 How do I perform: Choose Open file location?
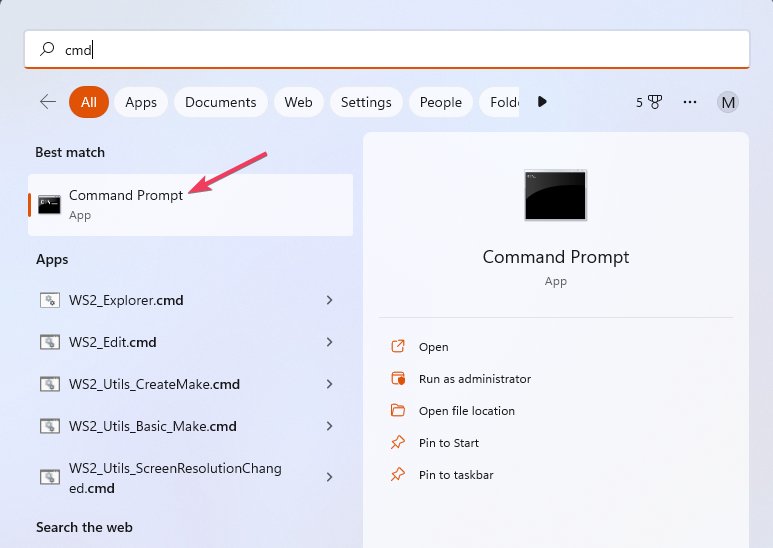pyautogui.click(x=467, y=411)
